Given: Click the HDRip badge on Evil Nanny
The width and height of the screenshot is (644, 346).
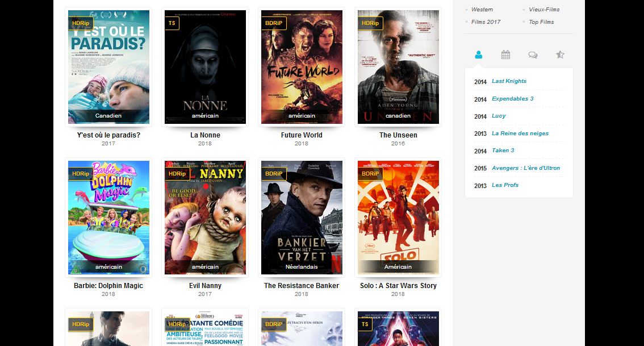Looking at the screenshot, I should [x=177, y=173].
